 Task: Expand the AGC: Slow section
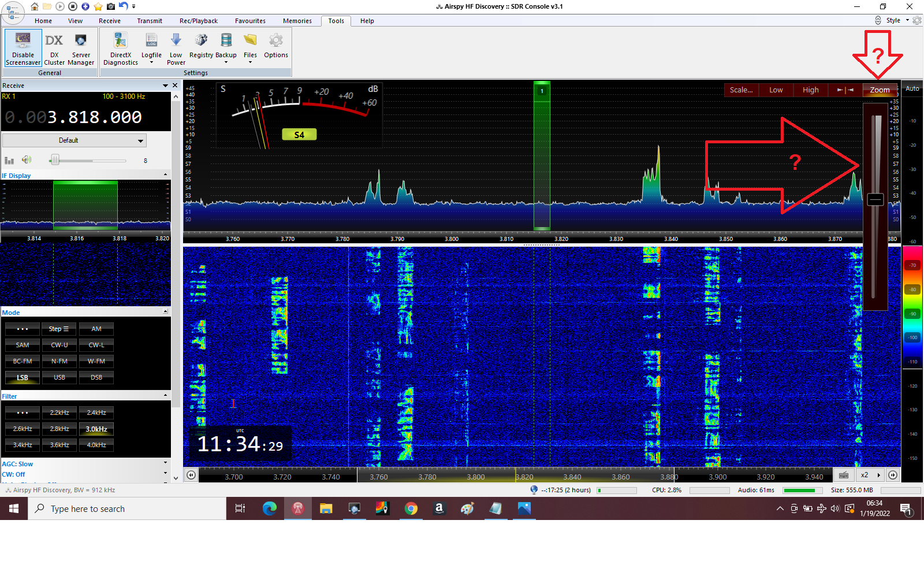(x=165, y=463)
